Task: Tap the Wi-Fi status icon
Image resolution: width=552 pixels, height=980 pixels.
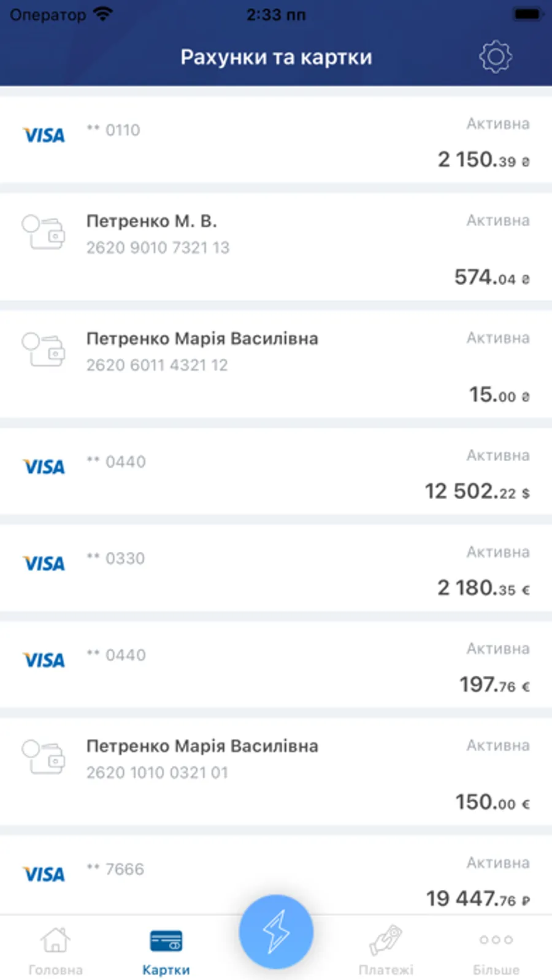Action: pos(104,14)
